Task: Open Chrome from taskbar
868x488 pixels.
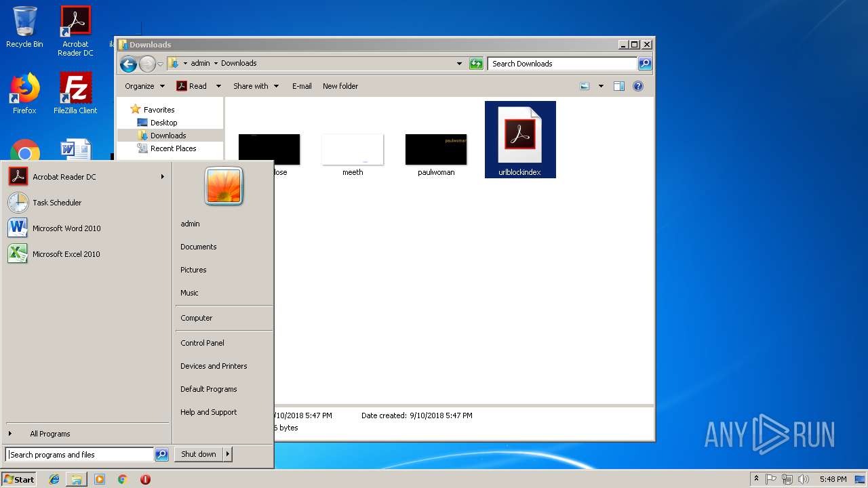Action: tap(122, 479)
